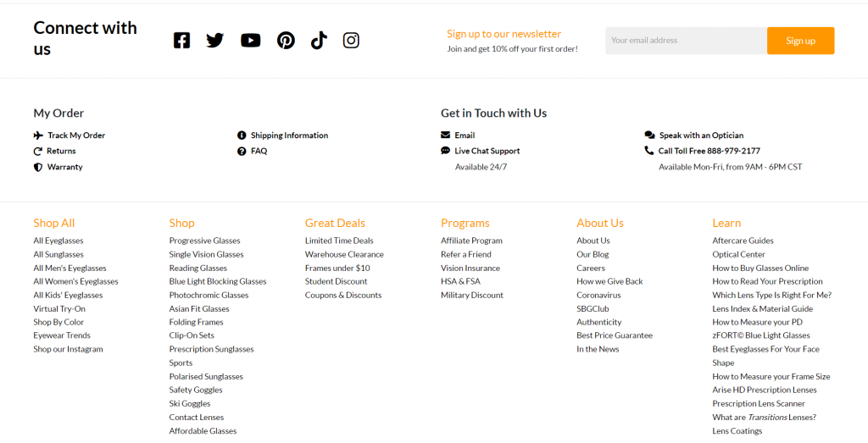This screenshot has width=868, height=443.
Task: Click the Email contact link
Action: click(x=465, y=136)
